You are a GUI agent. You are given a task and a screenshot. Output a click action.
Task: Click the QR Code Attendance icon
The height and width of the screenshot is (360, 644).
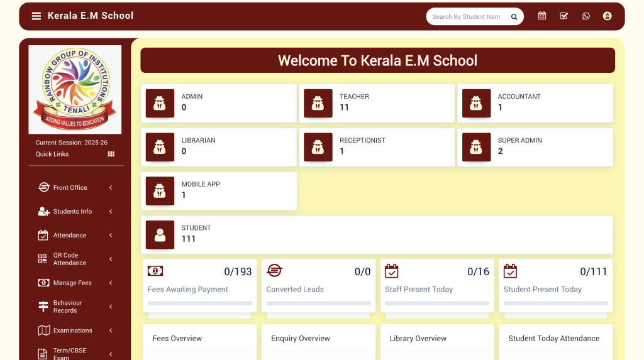pyautogui.click(x=42, y=259)
